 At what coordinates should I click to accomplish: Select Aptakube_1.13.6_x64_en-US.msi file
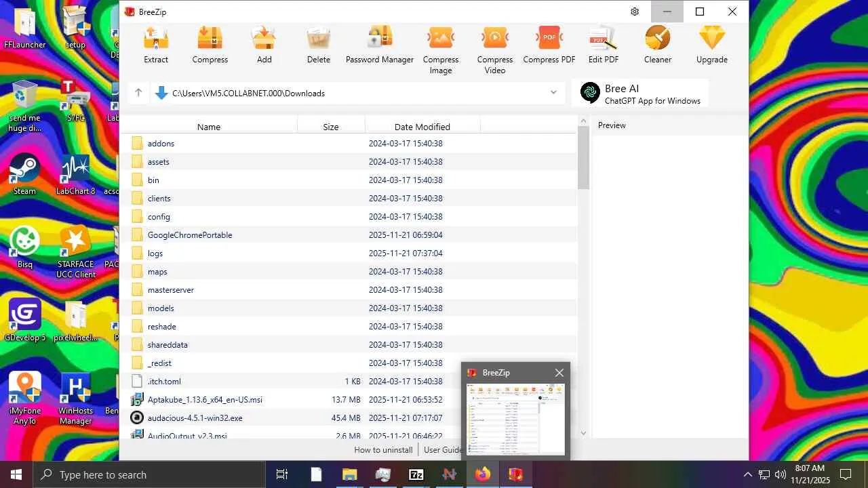click(349, 400)
